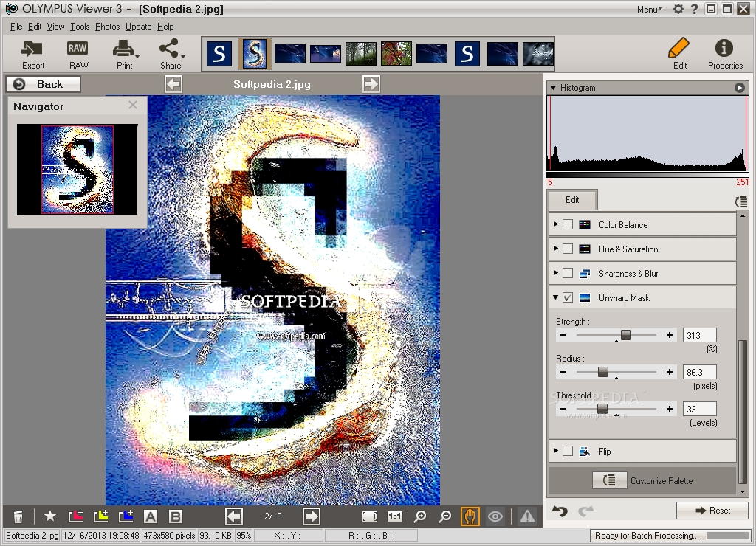
Task: Select the B compare marker
Action: (x=176, y=516)
